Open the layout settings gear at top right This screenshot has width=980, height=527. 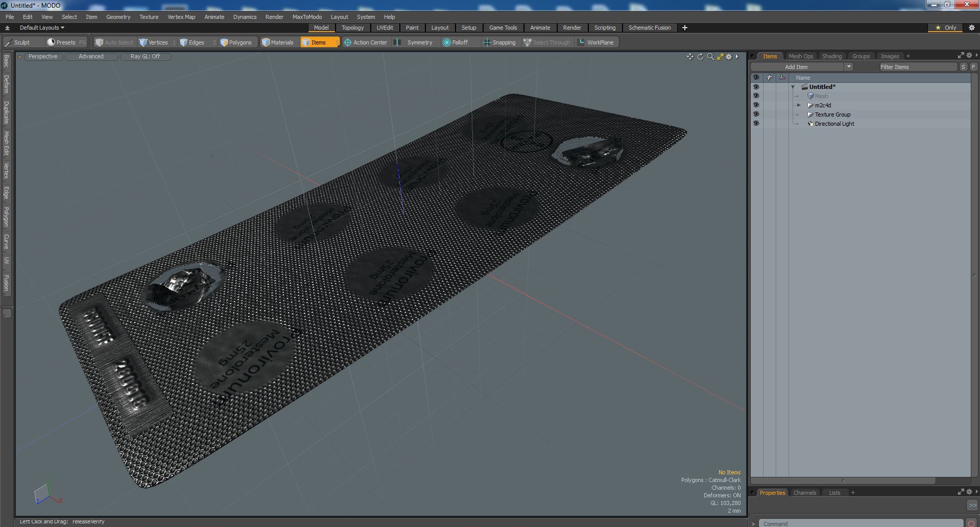(x=972, y=28)
